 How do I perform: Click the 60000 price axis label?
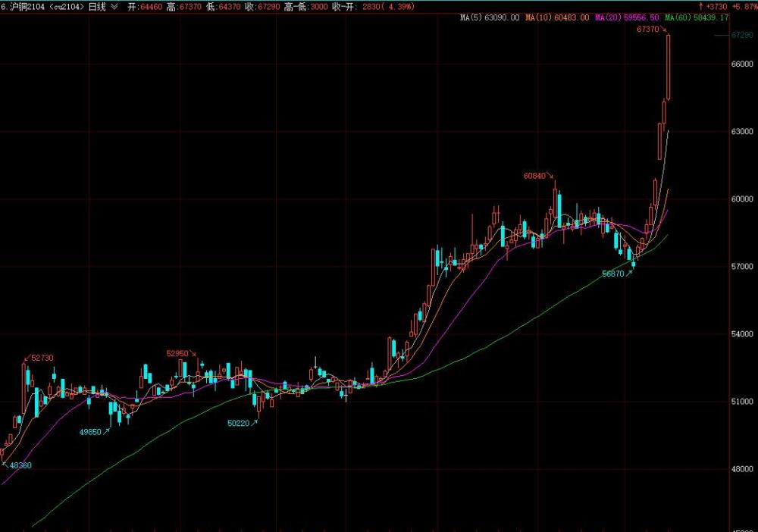click(741, 199)
